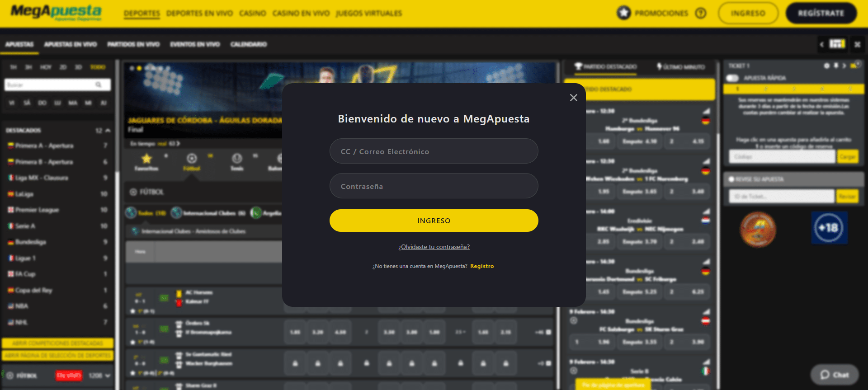Click the +18 badge icon
Viewport: 868px width, 390px height.
(829, 228)
